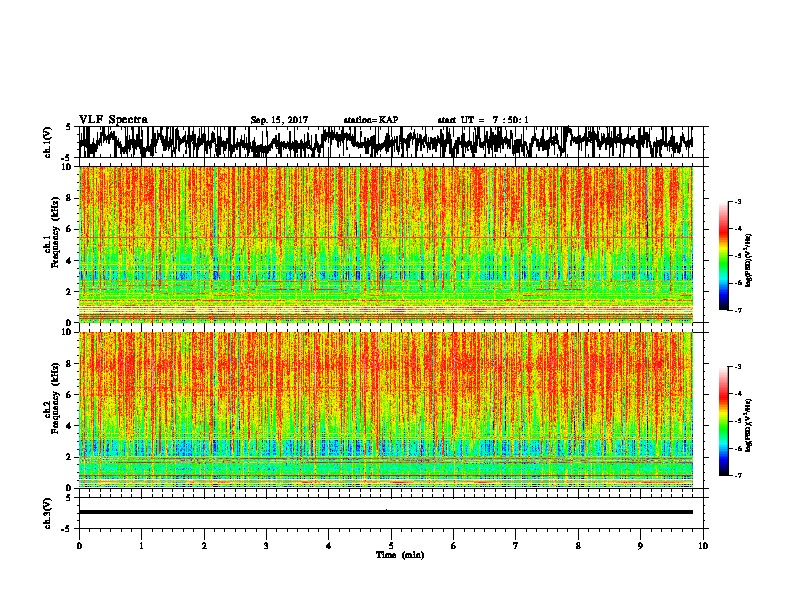Click the "start UT = 7:50:1" header text
Viewport: 792px width, 612px height.
coord(483,120)
